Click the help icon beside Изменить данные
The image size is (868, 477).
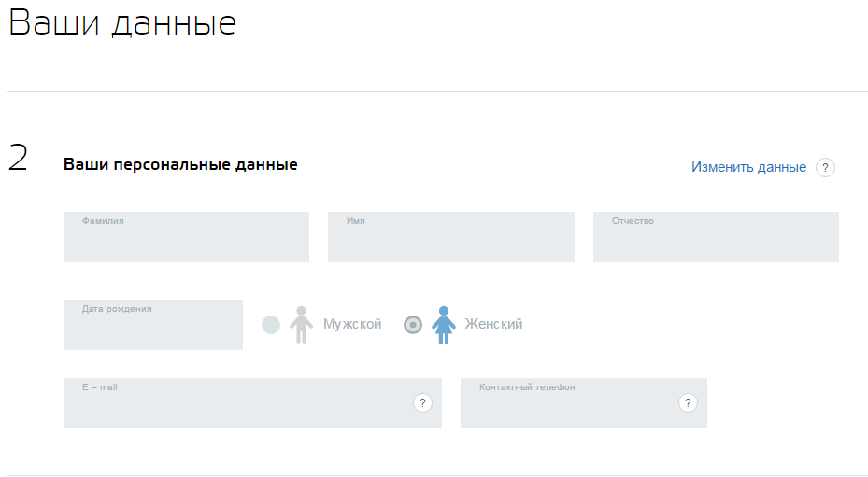825,168
